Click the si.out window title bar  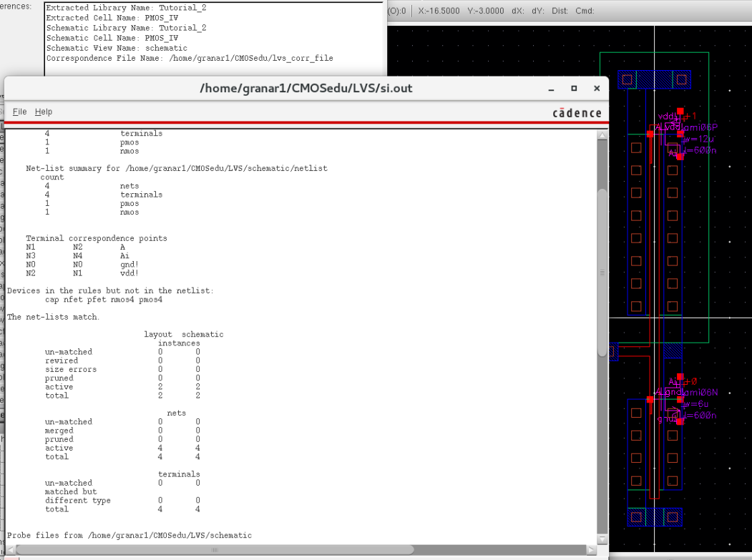point(306,89)
